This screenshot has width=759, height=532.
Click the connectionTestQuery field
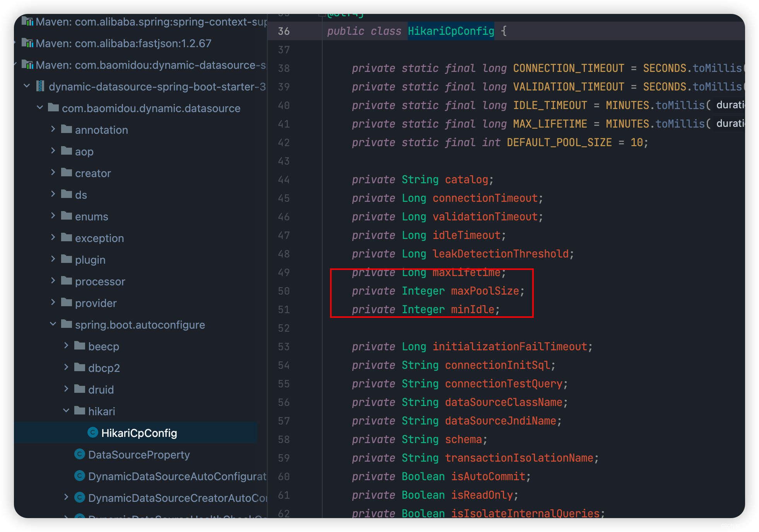504,384
